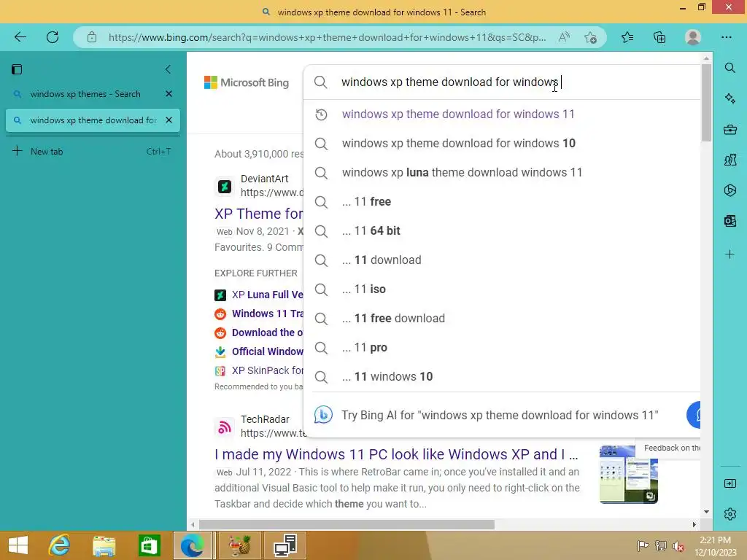The width and height of the screenshot is (747, 560).
Task: Hide the sidebar with the panel toggle icon
Action: tap(729, 484)
